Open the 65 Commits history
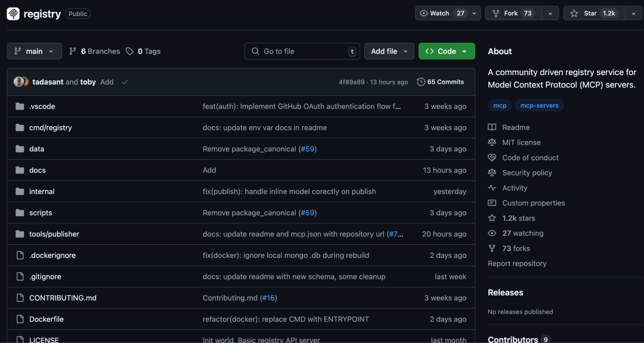This screenshot has height=343, width=644. 440,82
